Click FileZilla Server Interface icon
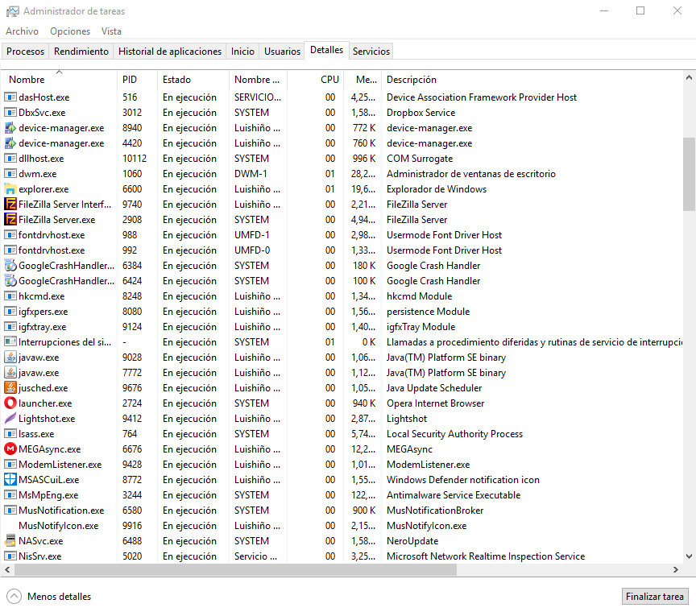 pyautogui.click(x=10, y=205)
